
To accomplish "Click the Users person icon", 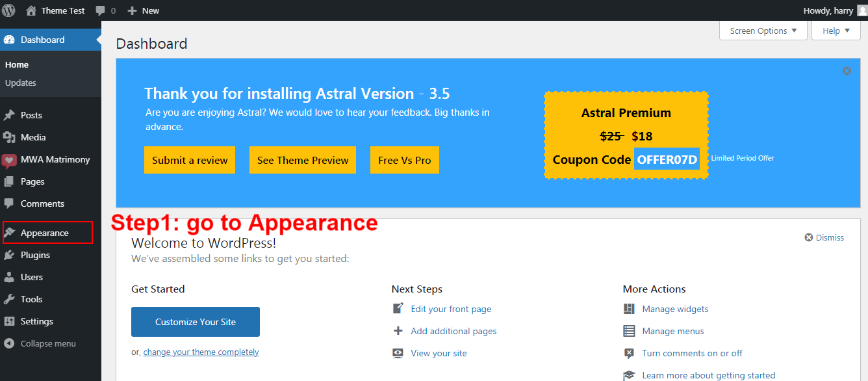I will 9,277.
